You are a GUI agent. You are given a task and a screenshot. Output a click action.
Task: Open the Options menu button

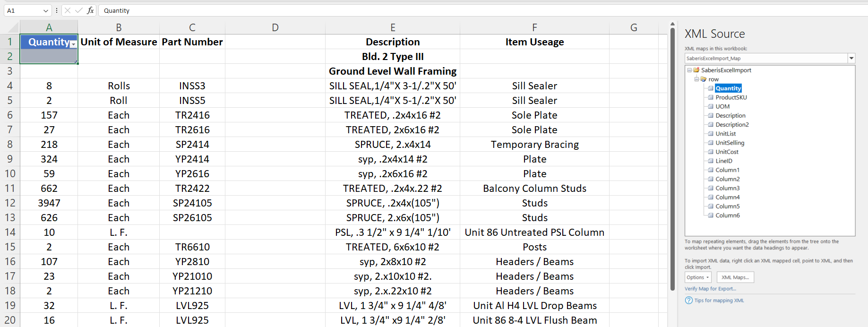[697, 277]
